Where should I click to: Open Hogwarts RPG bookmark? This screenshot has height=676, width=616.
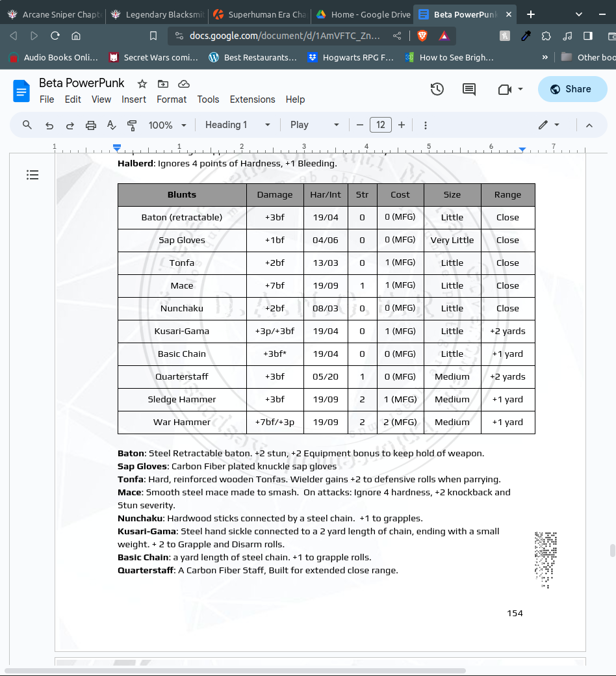click(x=351, y=57)
